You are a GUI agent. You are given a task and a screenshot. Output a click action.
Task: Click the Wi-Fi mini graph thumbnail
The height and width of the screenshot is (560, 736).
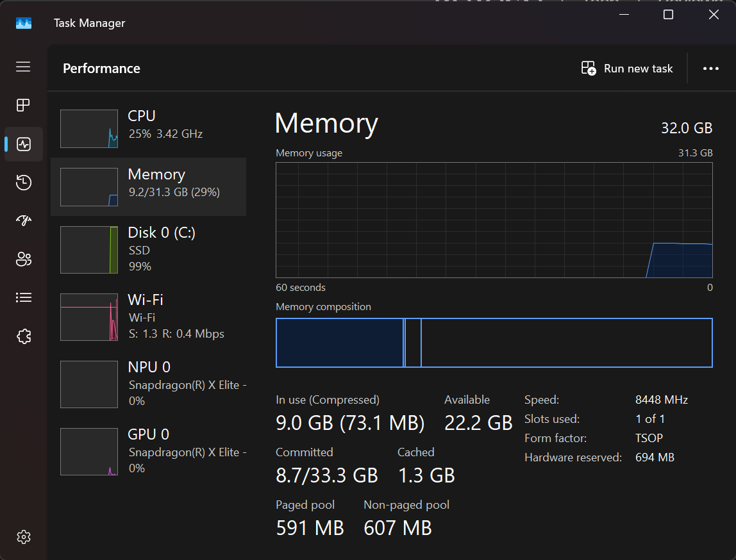tap(89, 317)
